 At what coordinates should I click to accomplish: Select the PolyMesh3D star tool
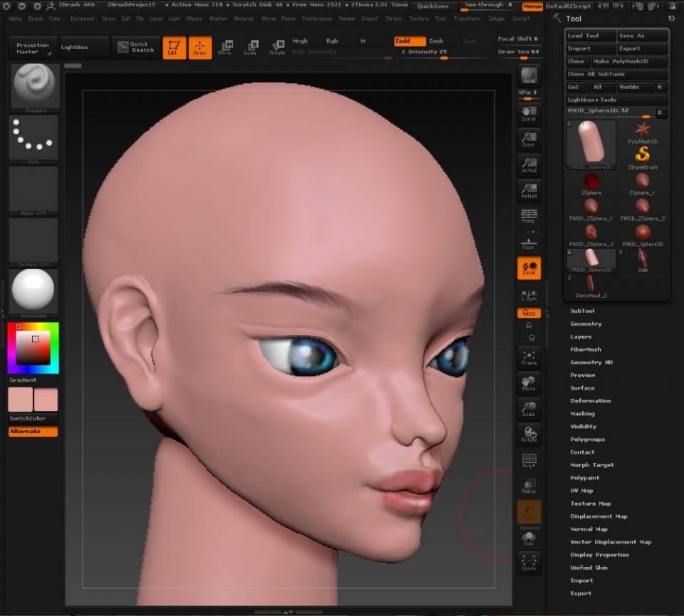642,132
